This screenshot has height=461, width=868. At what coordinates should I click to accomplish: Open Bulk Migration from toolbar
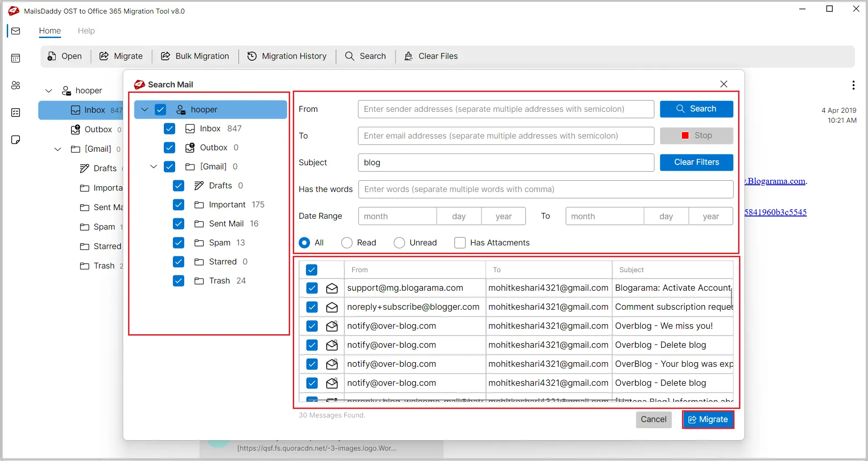point(195,56)
